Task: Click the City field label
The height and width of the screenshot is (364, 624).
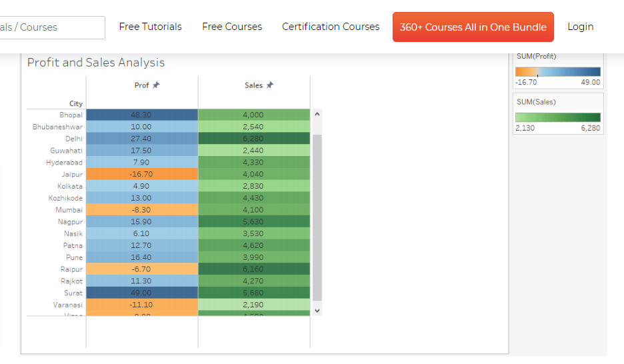Action: click(x=76, y=103)
